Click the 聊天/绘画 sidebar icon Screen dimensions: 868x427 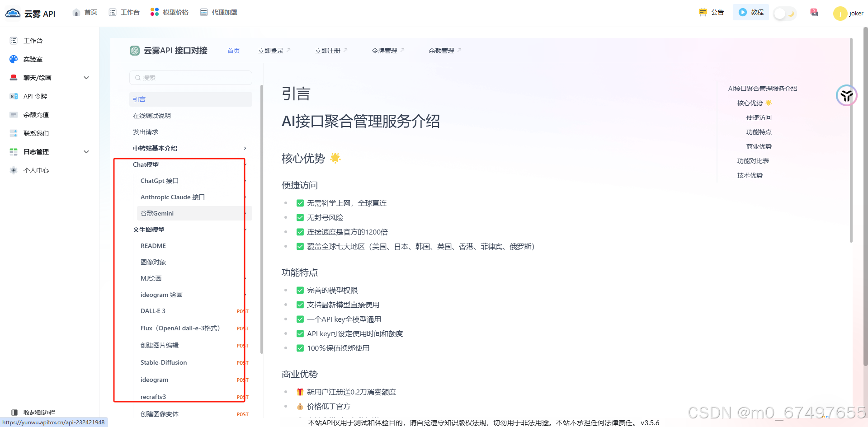click(x=14, y=78)
